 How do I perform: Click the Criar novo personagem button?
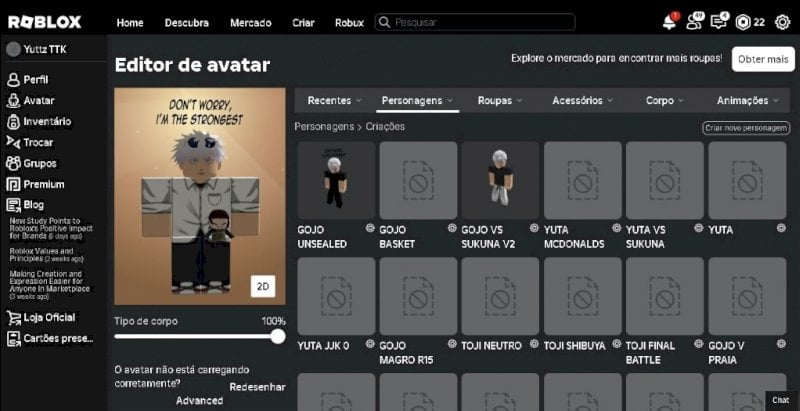[746, 128]
